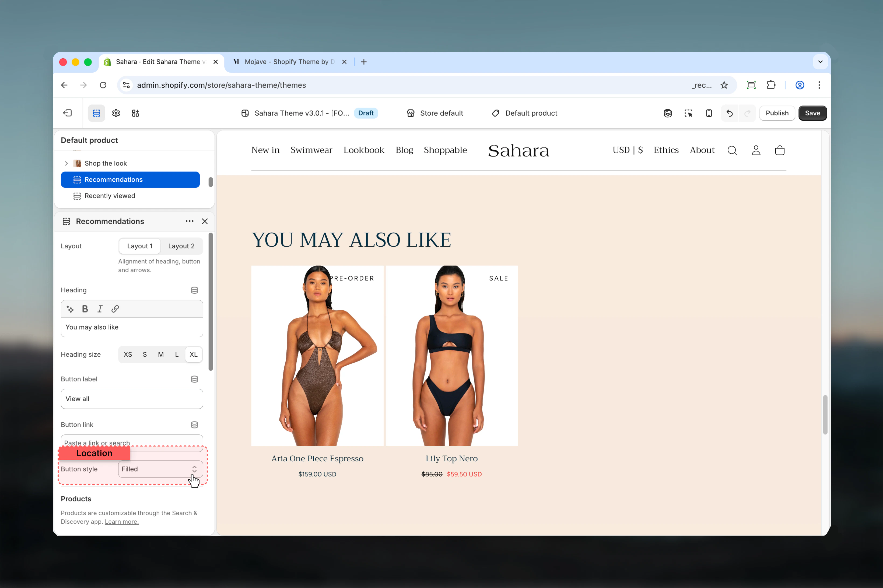Open a new browser tab
This screenshot has height=588, width=883.
click(x=364, y=62)
